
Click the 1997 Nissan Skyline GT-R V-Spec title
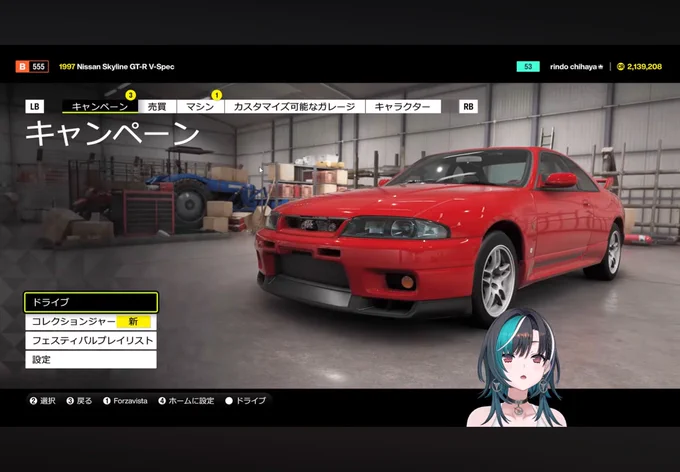click(117, 67)
